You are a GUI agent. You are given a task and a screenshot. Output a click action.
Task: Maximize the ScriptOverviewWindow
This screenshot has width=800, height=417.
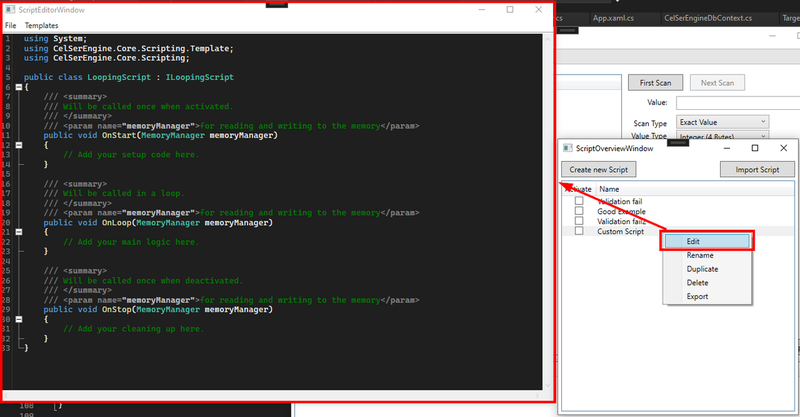(x=755, y=148)
